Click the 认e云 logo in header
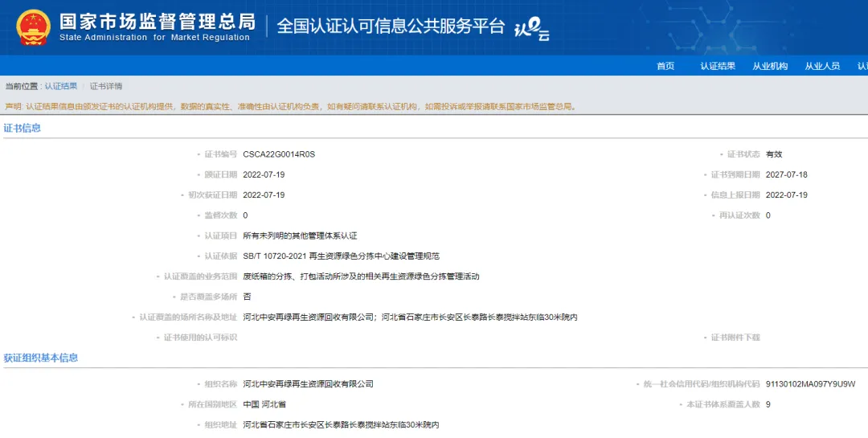 point(531,28)
